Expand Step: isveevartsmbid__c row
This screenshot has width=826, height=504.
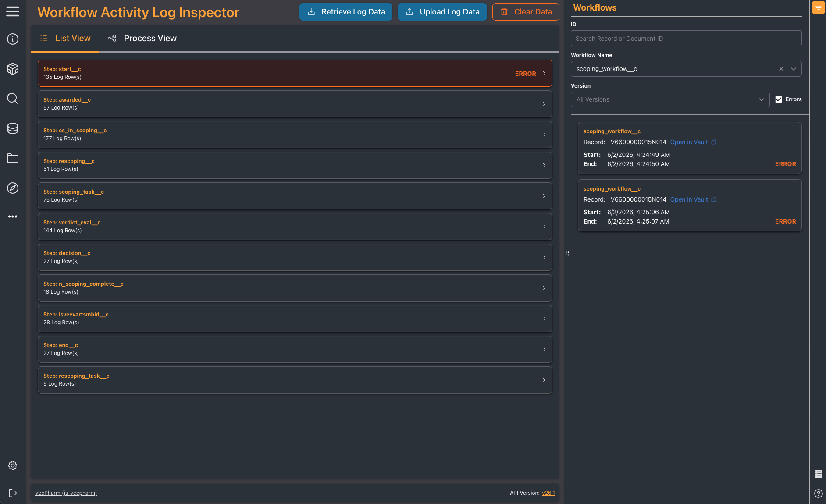coord(295,319)
